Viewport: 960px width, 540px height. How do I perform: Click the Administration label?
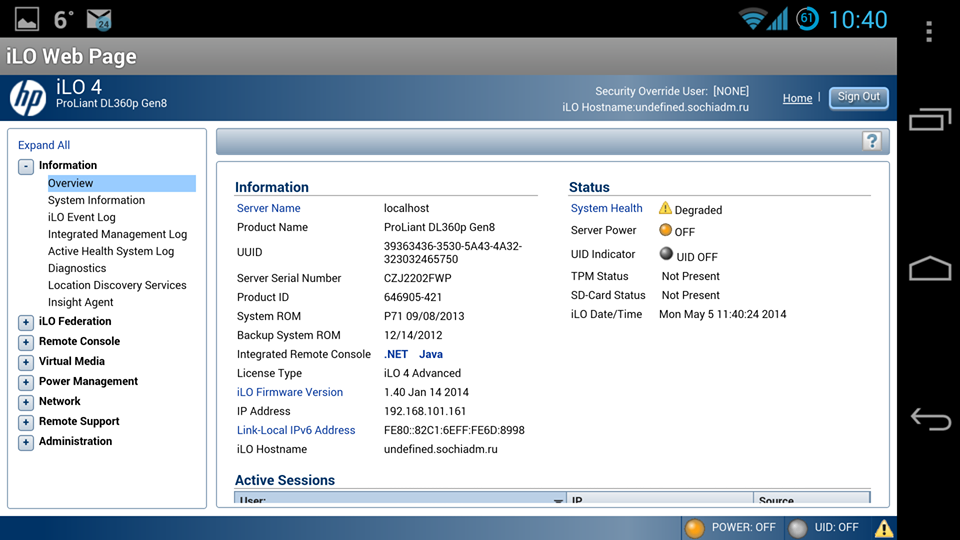[x=75, y=441]
